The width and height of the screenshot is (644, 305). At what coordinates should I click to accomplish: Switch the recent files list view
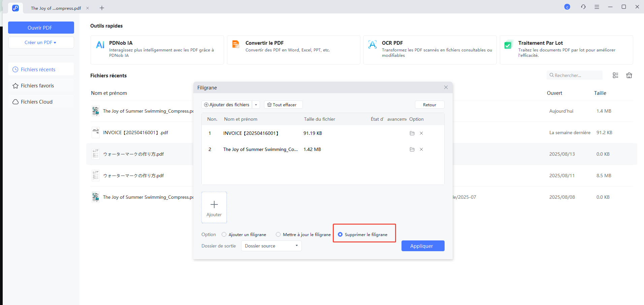coord(615,75)
